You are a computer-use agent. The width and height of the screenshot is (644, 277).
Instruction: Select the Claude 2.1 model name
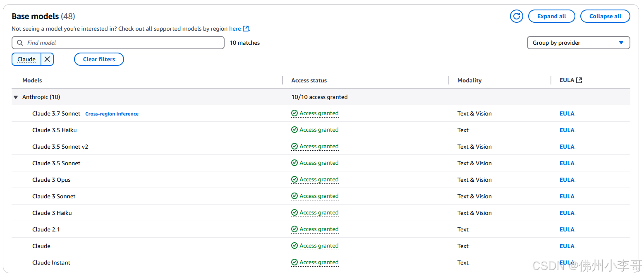click(x=46, y=229)
